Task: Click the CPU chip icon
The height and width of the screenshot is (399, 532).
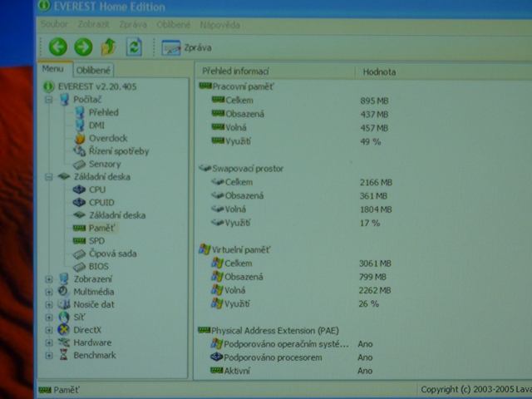Action: pos(79,190)
